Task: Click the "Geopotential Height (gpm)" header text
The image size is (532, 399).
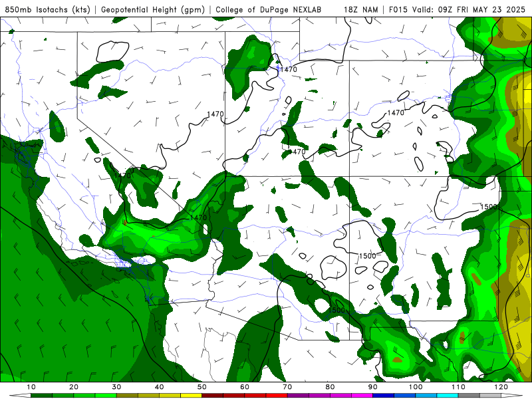Action: (x=153, y=10)
